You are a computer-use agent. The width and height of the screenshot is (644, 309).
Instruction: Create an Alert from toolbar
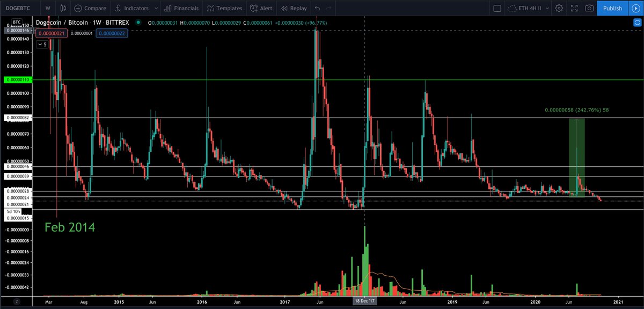[261, 8]
